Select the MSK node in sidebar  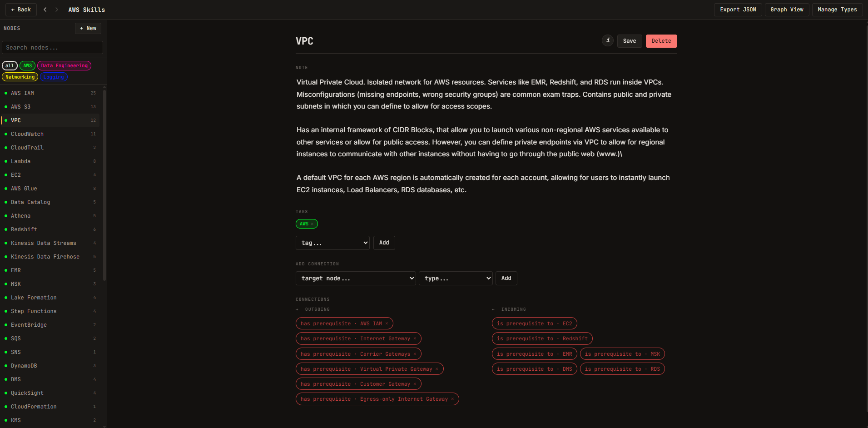50,284
